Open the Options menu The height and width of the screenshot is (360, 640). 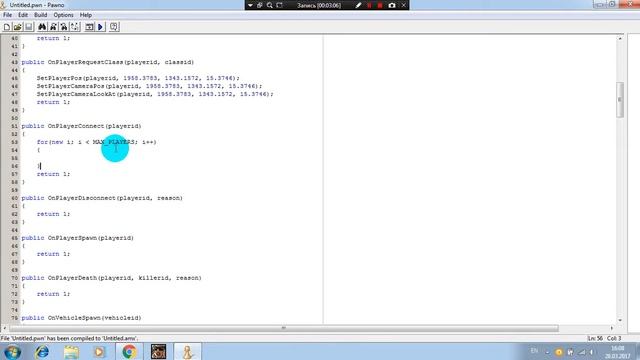63,15
